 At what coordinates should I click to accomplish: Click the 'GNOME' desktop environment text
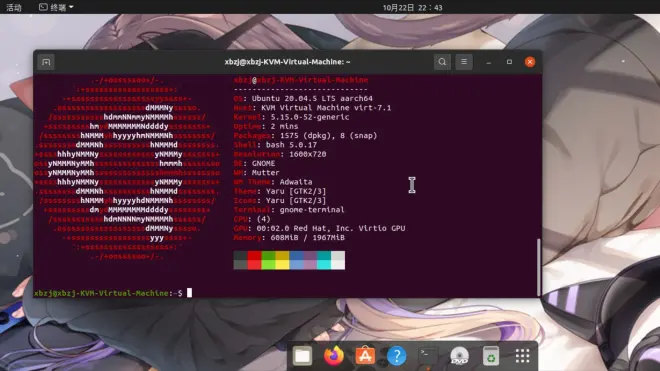263,163
